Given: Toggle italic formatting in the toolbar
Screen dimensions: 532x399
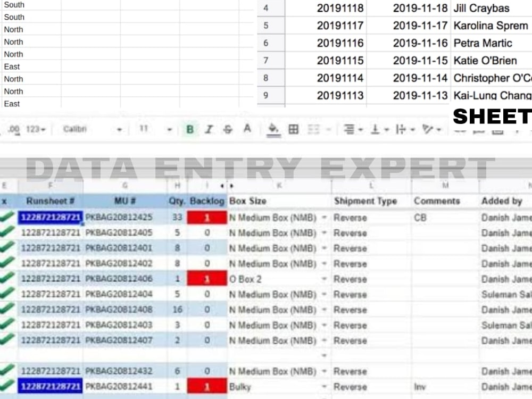Looking at the screenshot, I should (x=209, y=129).
